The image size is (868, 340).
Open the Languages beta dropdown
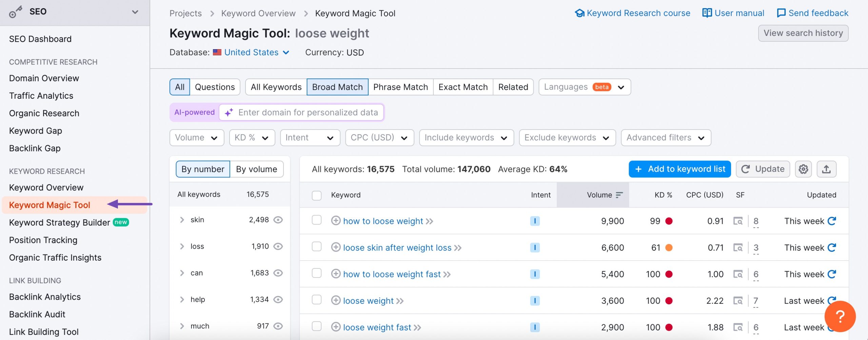585,87
